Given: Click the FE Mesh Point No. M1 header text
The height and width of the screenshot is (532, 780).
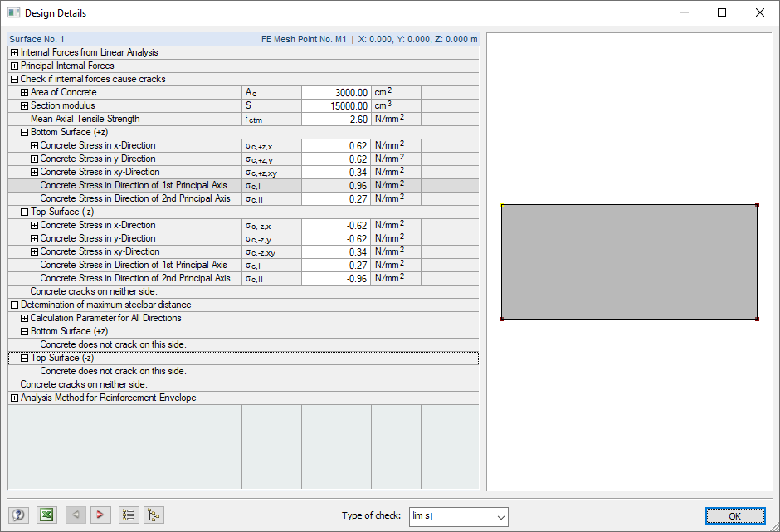Looking at the screenshot, I should point(304,39).
